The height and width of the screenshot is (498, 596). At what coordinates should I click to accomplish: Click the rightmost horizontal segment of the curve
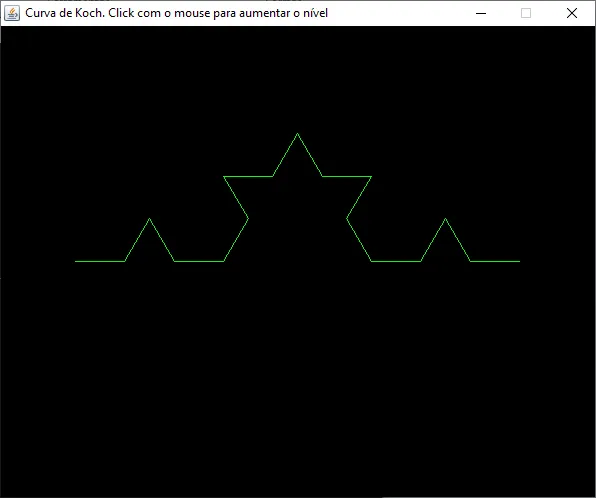tap(495, 261)
